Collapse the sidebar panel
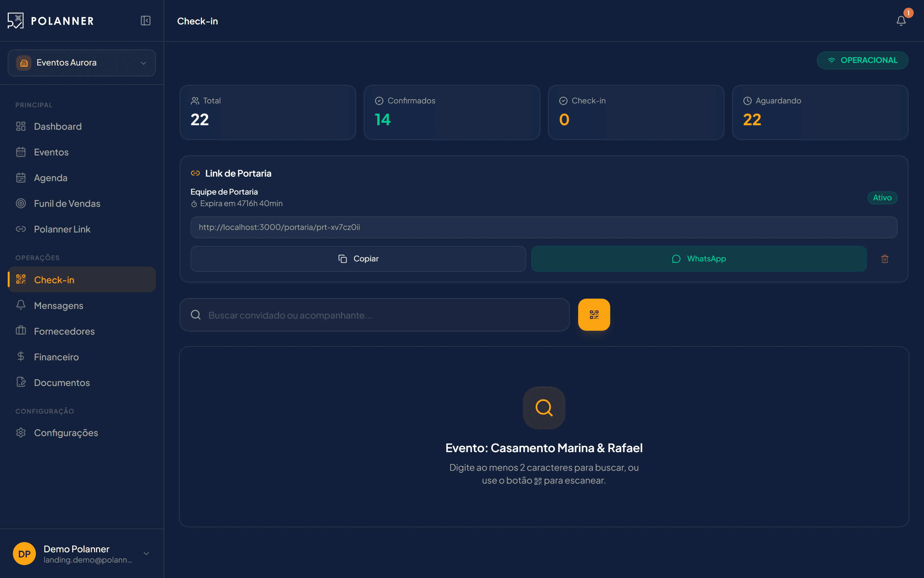Viewport: 924px width, 578px height. [145, 21]
